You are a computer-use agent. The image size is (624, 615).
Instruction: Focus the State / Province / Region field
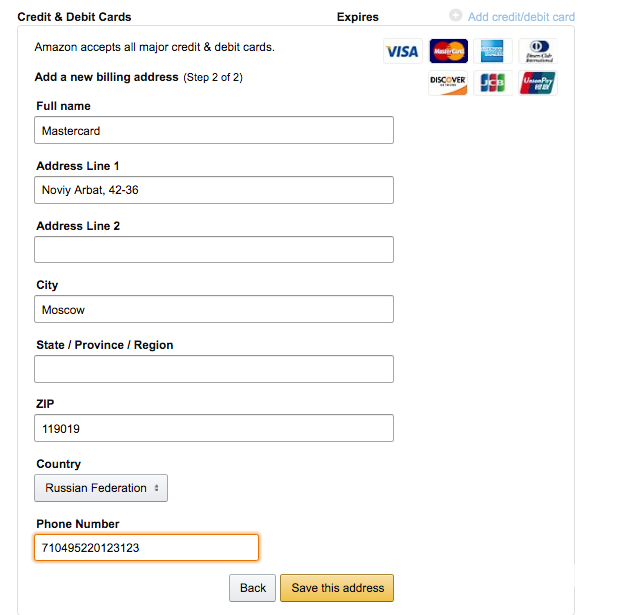214,369
